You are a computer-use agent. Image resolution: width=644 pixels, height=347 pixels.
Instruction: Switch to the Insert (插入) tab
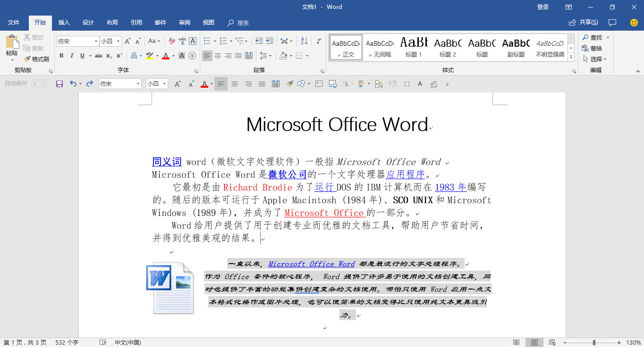(64, 23)
